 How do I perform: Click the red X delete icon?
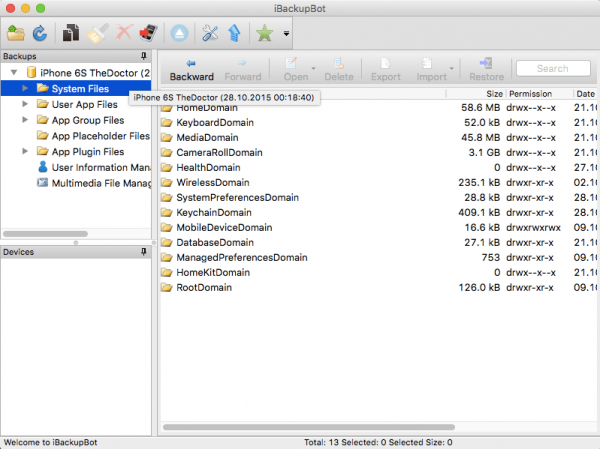coord(124,33)
